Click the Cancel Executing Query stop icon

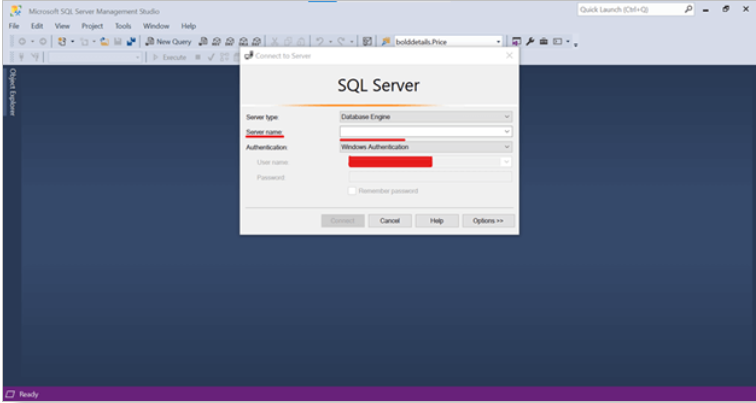click(198, 57)
